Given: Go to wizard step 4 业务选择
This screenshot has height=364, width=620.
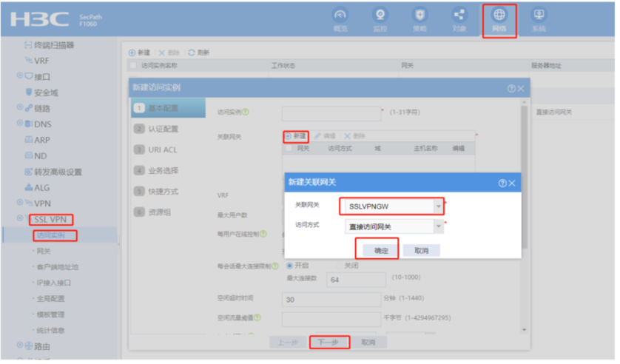Looking at the screenshot, I should point(168,170).
